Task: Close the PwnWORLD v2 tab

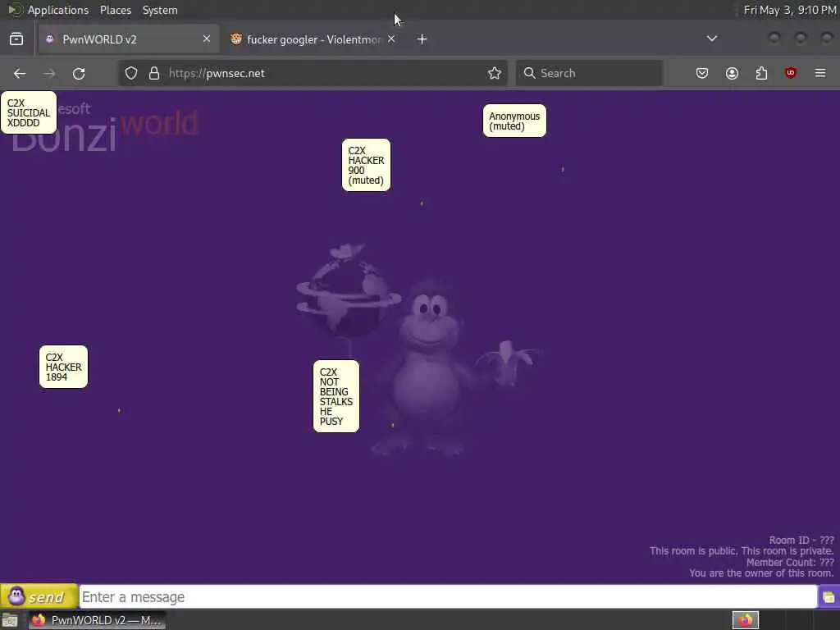Action: pyautogui.click(x=207, y=39)
